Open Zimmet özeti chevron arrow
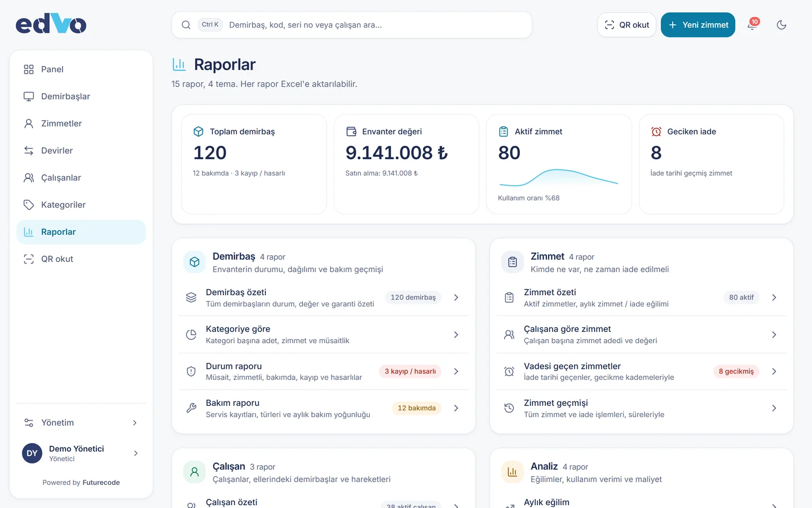 (x=774, y=297)
